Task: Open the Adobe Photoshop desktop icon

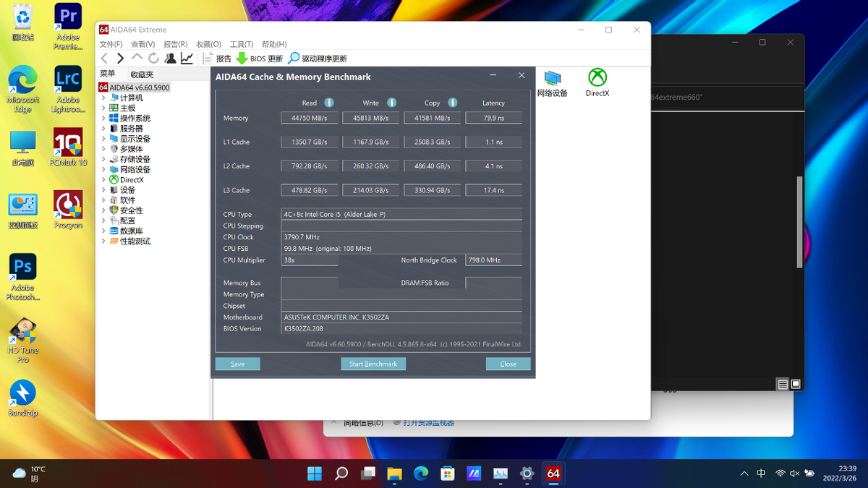Action: pyautogui.click(x=22, y=278)
